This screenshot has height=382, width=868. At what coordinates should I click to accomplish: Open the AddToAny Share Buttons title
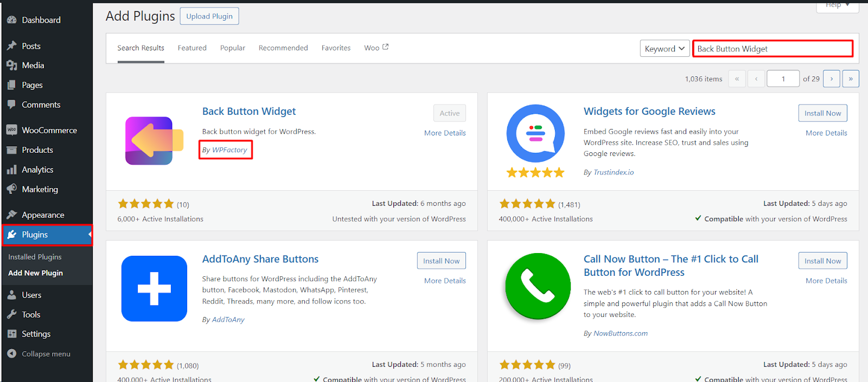coord(260,259)
